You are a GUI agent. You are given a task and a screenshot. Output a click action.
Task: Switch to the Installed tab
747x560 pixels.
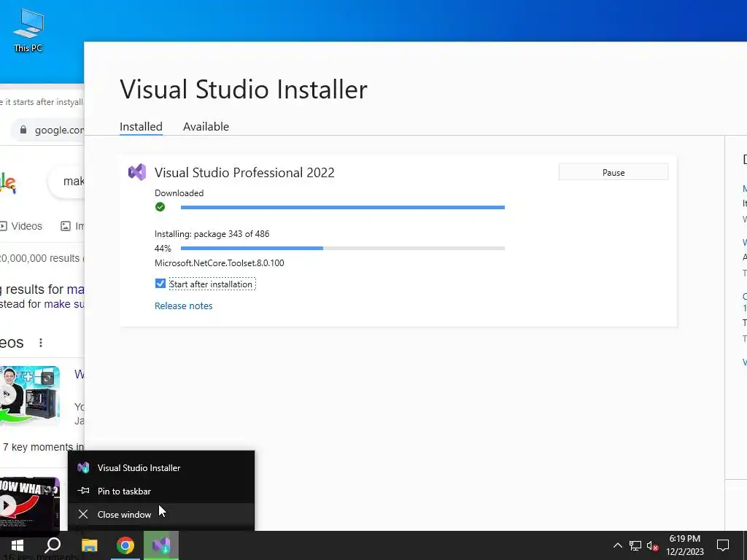pos(141,127)
